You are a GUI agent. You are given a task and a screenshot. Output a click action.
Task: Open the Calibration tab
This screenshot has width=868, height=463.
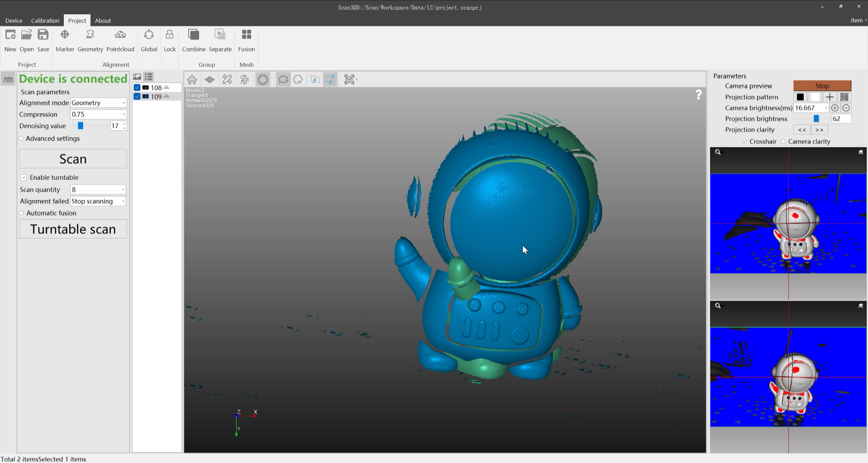pyautogui.click(x=45, y=20)
